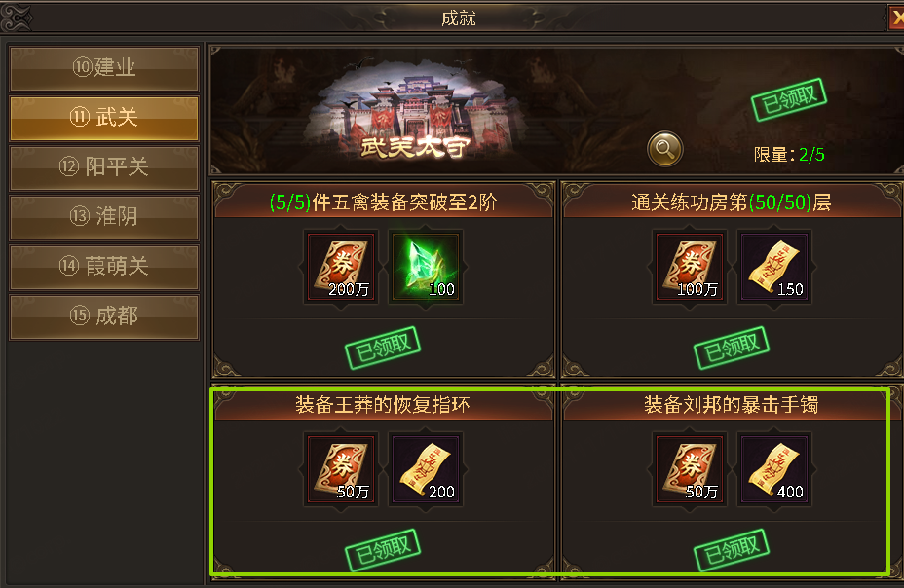Click the 武关太守 castle banner image

click(x=413, y=116)
